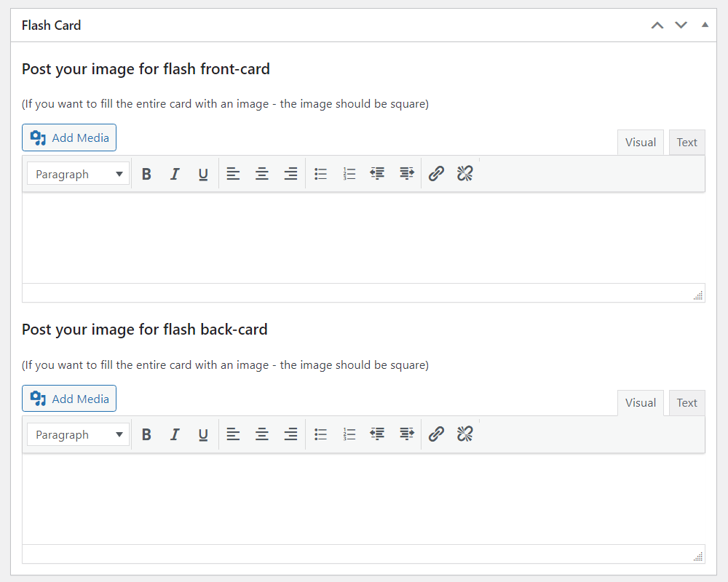Viewport: 728px width, 582px height.
Task: Toggle bold in the front-card editor
Action: [x=146, y=174]
